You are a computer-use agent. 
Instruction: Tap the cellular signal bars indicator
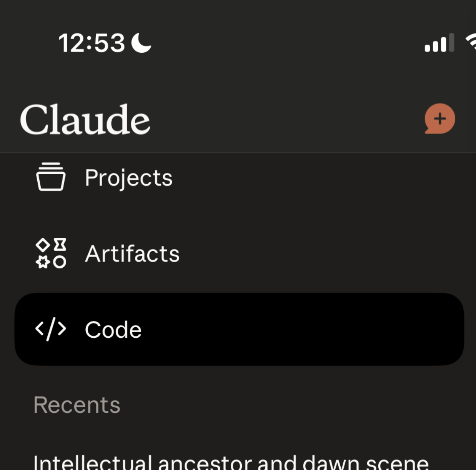(x=439, y=43)
